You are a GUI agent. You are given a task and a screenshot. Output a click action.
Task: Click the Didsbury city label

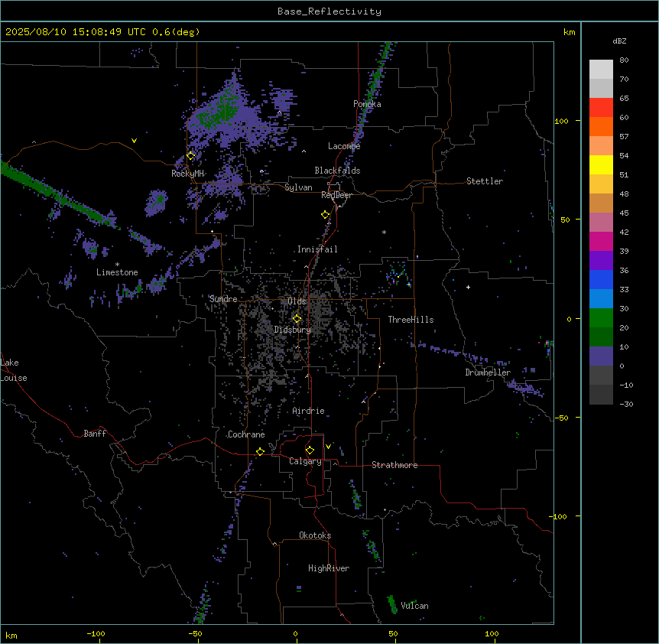click(x=293, y=330)
